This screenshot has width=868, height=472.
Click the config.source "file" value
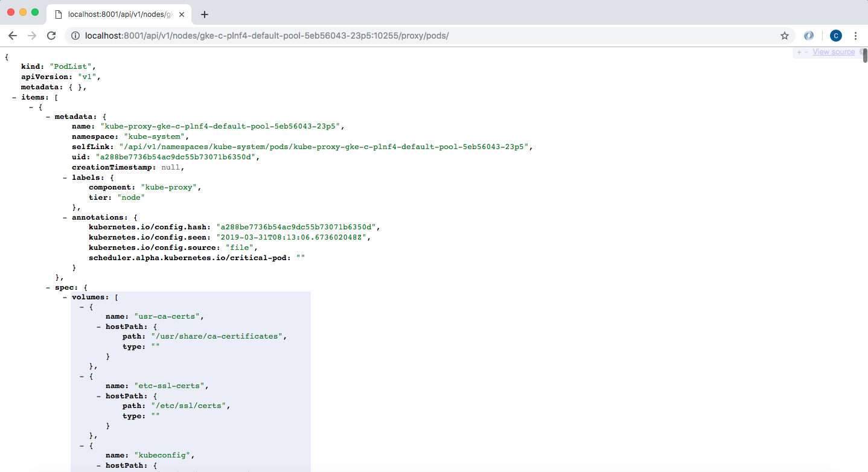(x=240, y=247)
